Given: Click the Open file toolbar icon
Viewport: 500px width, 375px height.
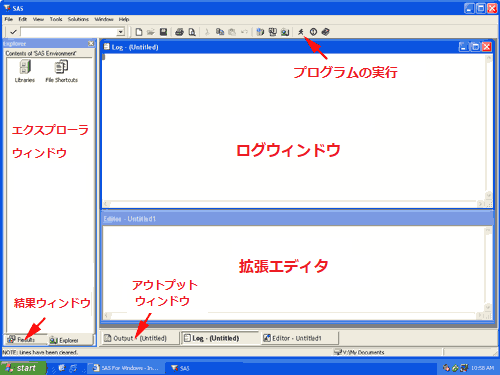Looking at the screenshot, I should [151, 32].
